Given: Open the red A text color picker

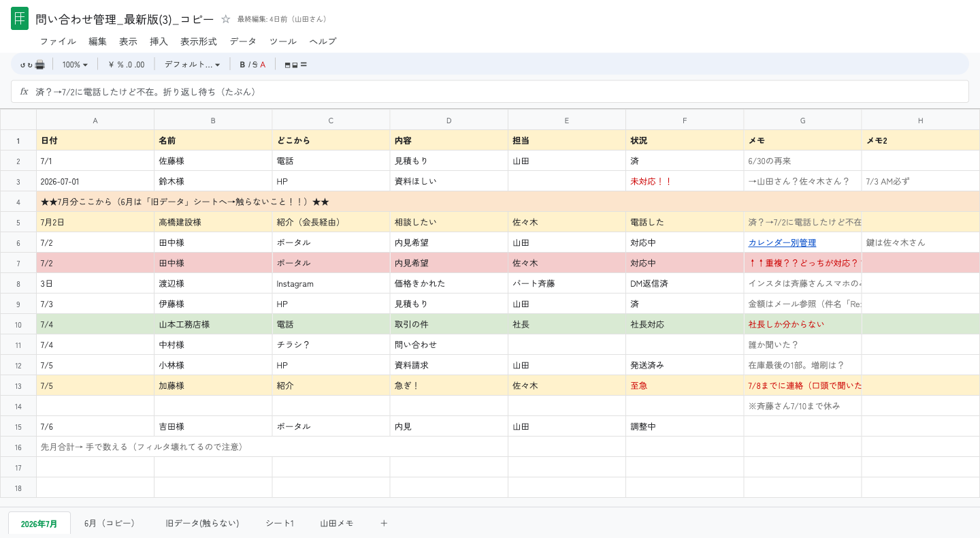Looking at the screenshot, I should tap(263, 65).
